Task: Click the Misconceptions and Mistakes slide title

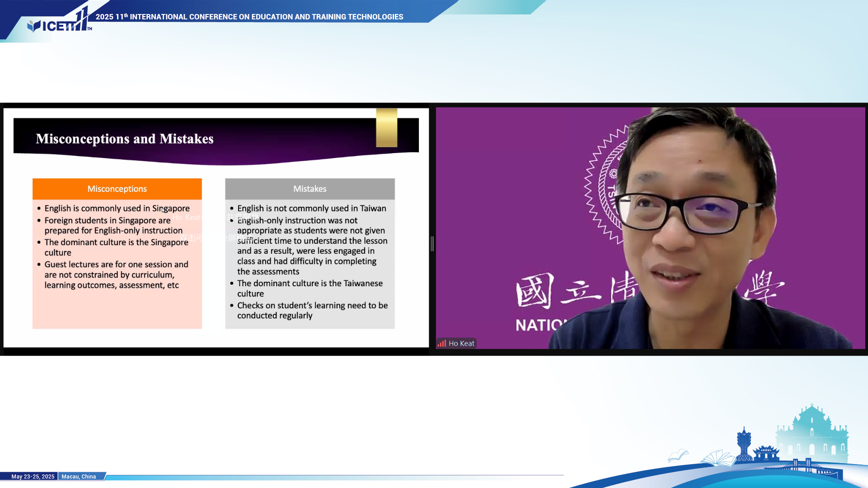Action: coord(125,139)
